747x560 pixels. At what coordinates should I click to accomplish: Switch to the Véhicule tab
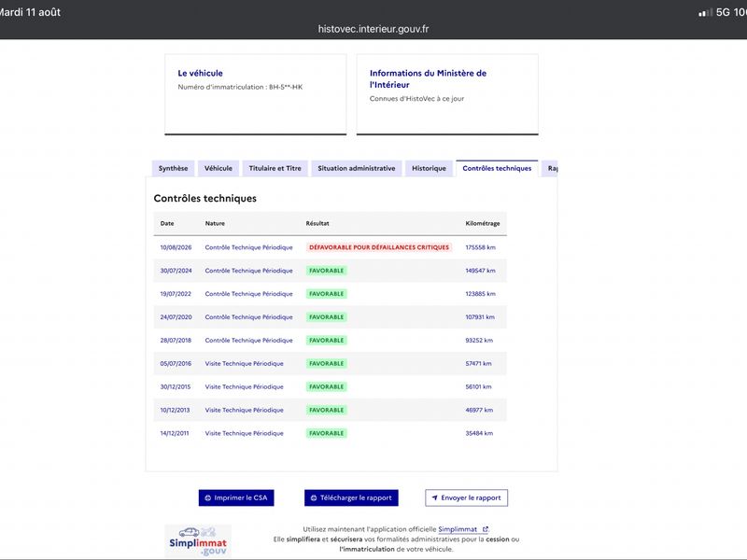[218, 169]
